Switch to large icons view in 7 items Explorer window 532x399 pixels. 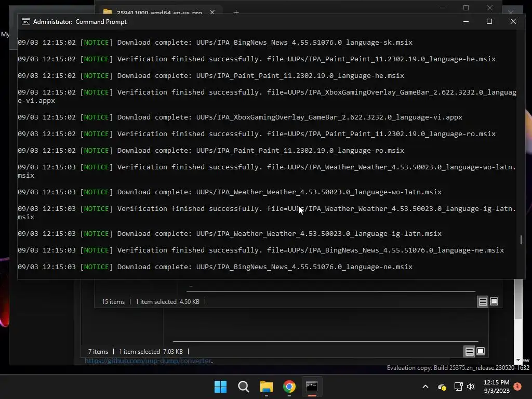pos(481,352)
